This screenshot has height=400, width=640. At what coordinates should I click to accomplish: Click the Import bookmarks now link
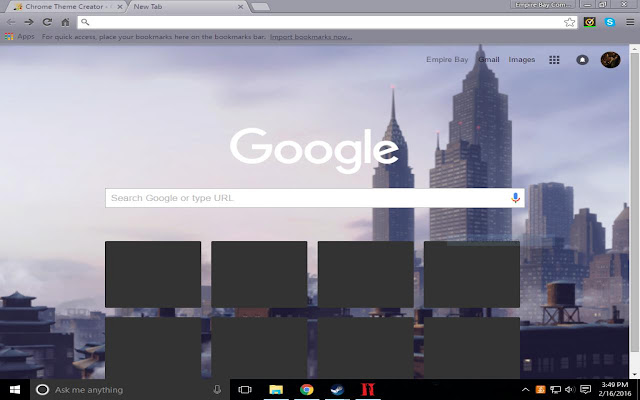pos(311,37)
